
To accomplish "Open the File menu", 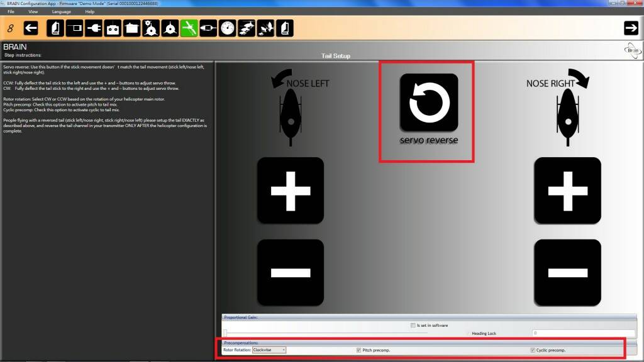I will (x=11, y=11).
